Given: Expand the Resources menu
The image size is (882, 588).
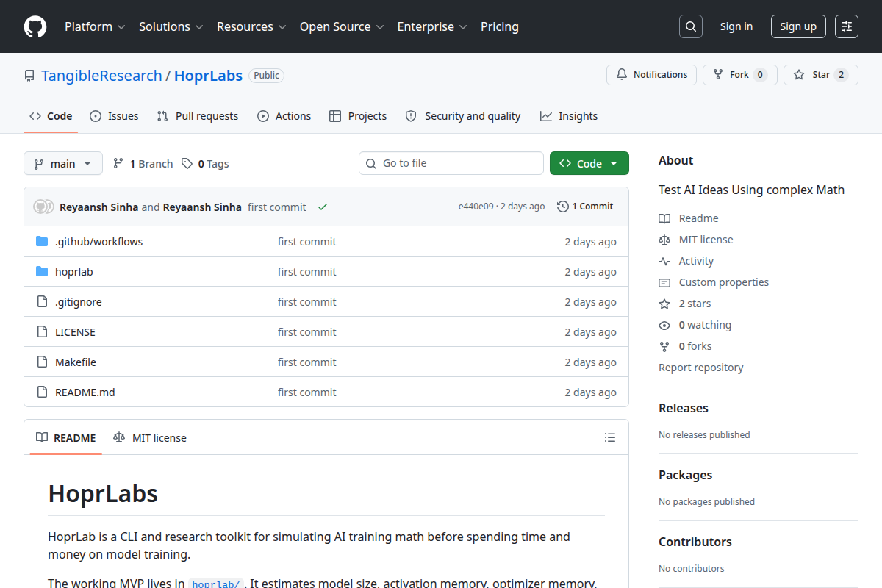Looking at the screenshot, I should click(251, 26).
